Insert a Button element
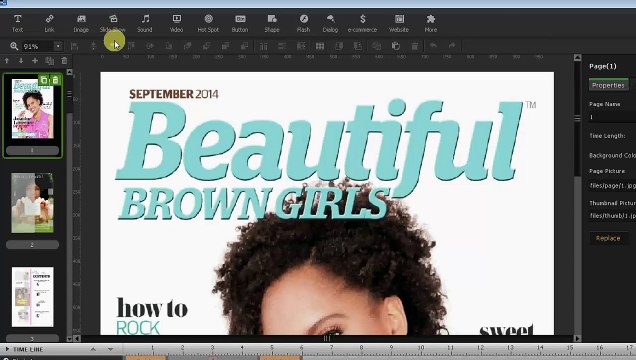This screenshot has height=360, width=636. pyautogui.click(x=240, y=24)
